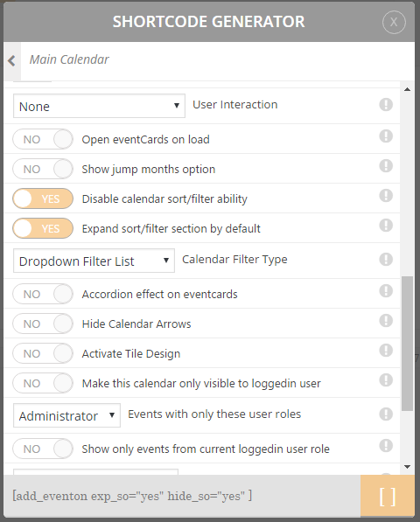Click the scrollbar down arrow
This screenshot has width=420, height=522.
(407, 467)
